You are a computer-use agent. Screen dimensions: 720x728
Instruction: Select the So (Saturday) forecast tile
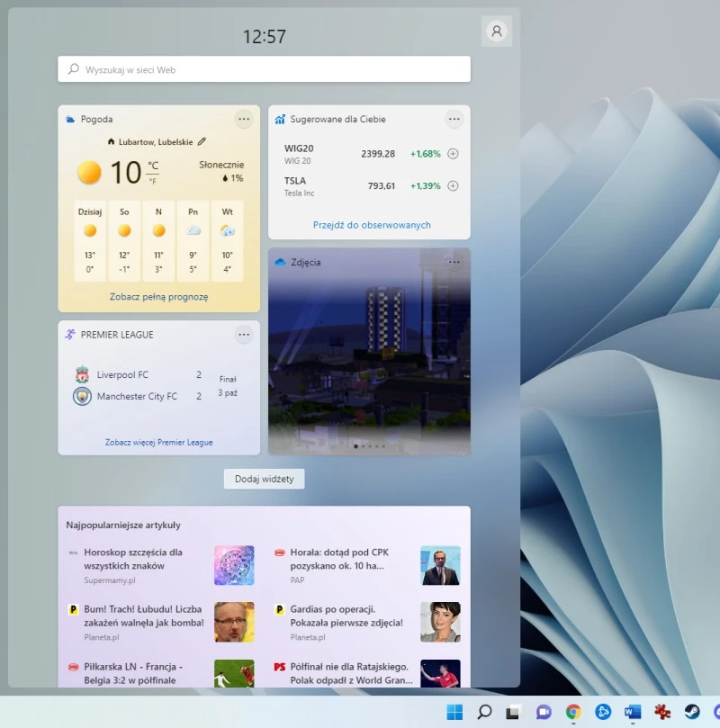[124, 240]
